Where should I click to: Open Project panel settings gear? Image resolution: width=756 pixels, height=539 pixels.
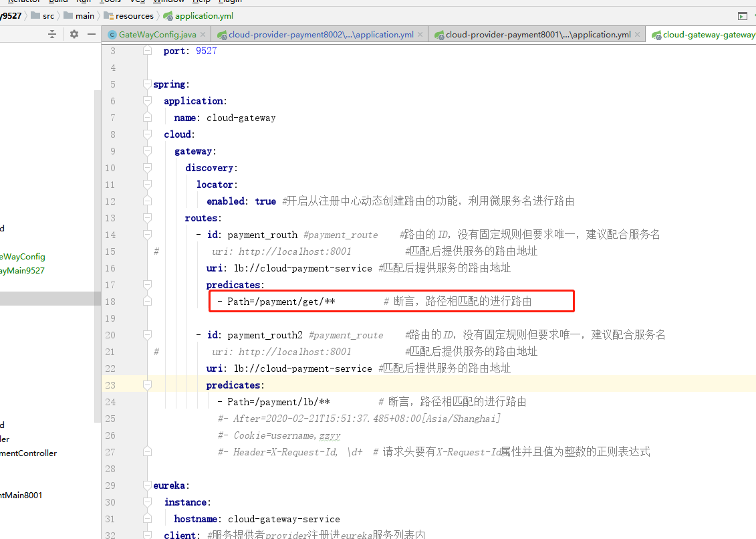[x=74, y=34]
